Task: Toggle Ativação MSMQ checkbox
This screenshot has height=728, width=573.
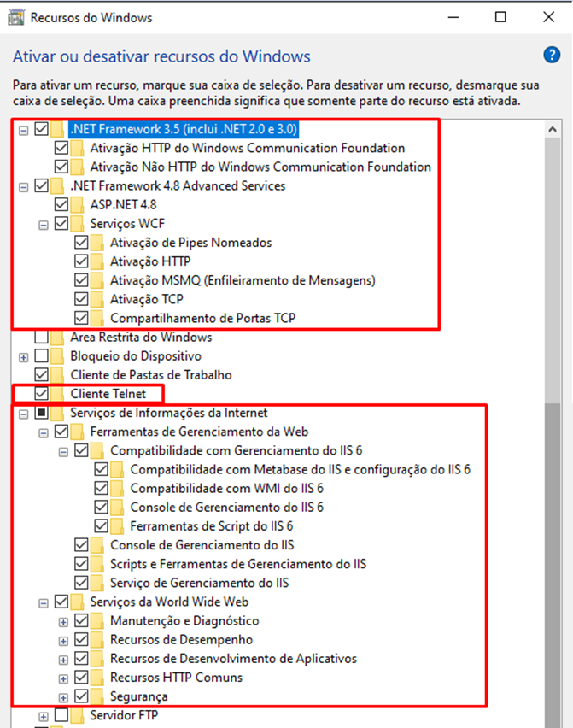Action: click(x=81, y=280)
